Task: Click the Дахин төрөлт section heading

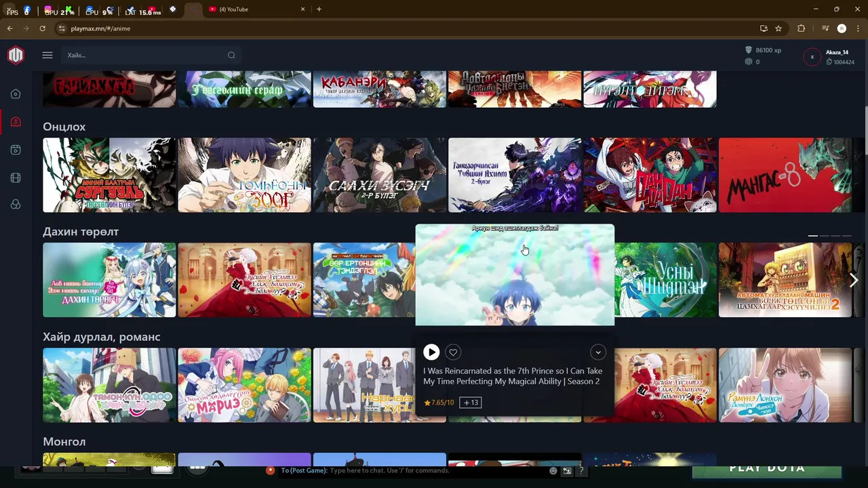Action: coord(81,232)
